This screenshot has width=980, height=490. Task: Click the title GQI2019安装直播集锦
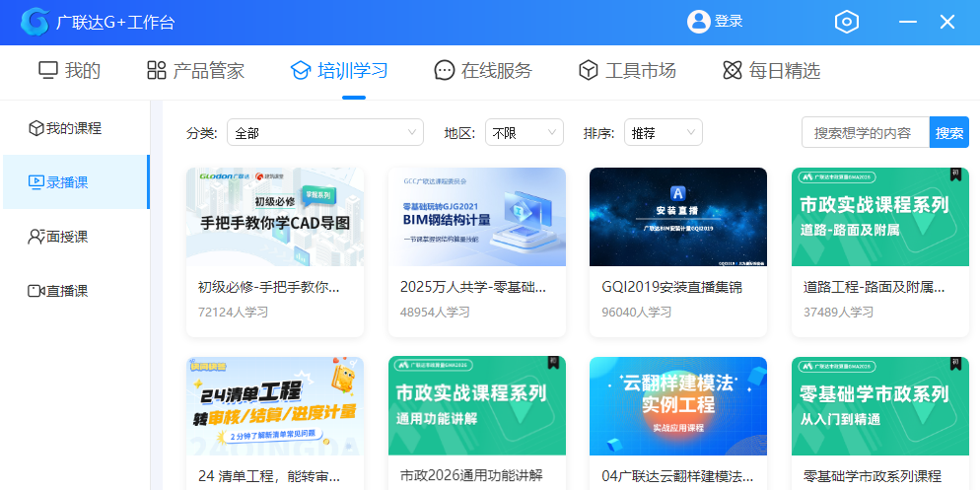click(671, 288)
